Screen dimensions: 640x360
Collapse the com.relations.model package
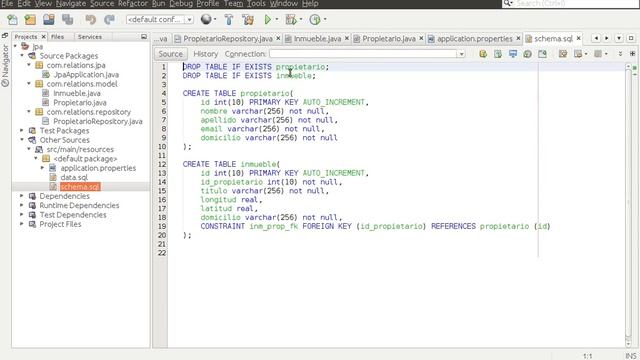[x=29, y=84]
